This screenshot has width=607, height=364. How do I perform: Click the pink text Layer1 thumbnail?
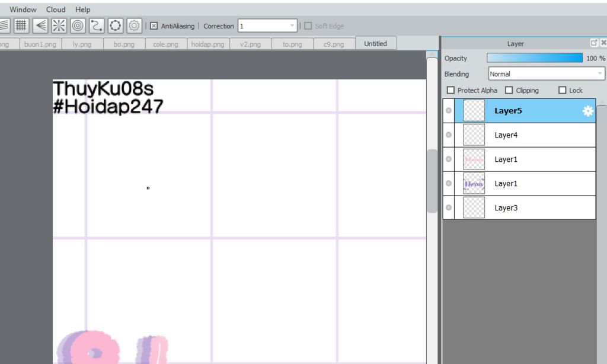[x=474, y=159]
